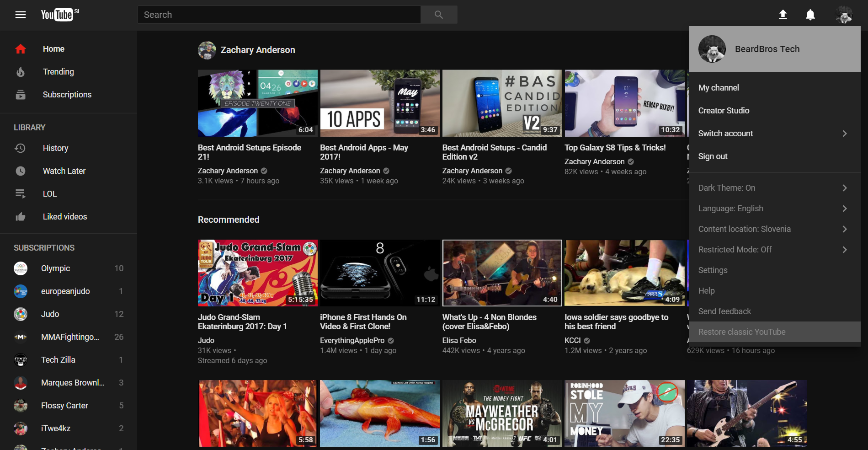
Task: Open the Watch Later clock icon
Action: click(x=21, y=171)
